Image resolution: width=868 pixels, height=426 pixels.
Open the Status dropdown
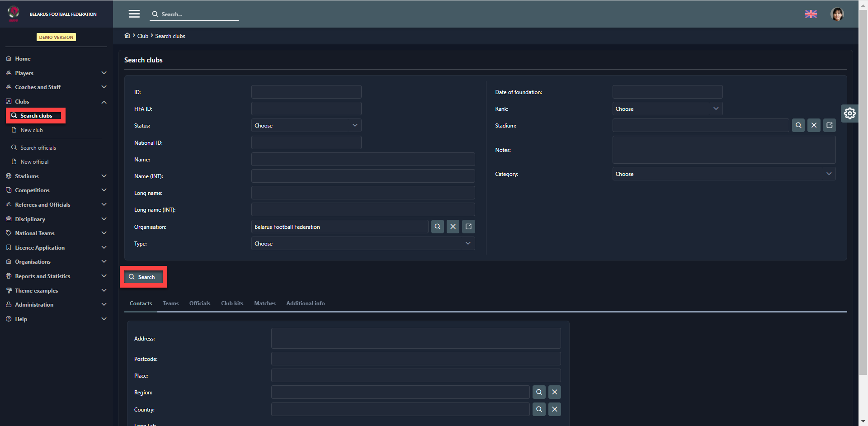tap(306, 126)
